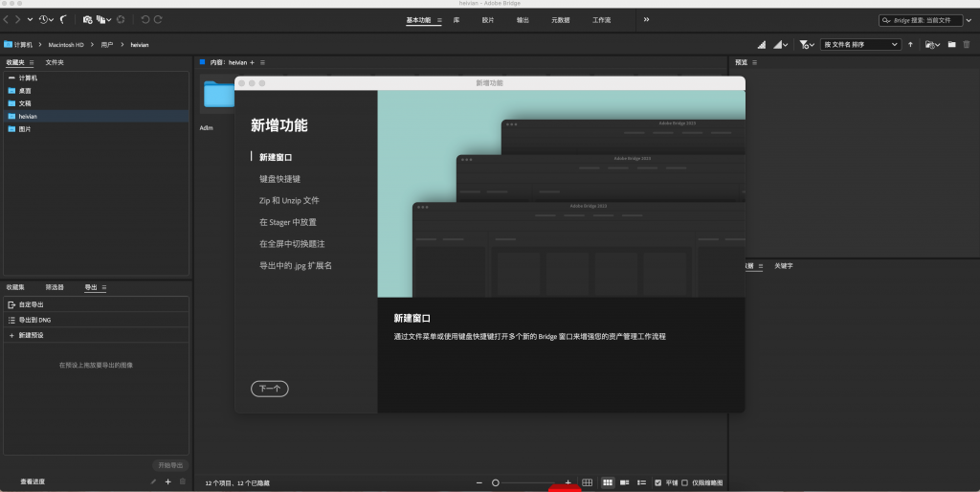The image size is (980, 492).
Task: Toggle the 平铺 checkbox
Action: click(658, 482)
